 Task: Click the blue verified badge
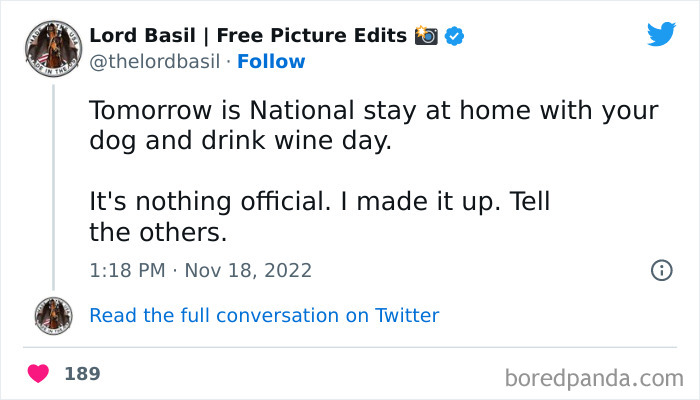click(x=454, y=36)
